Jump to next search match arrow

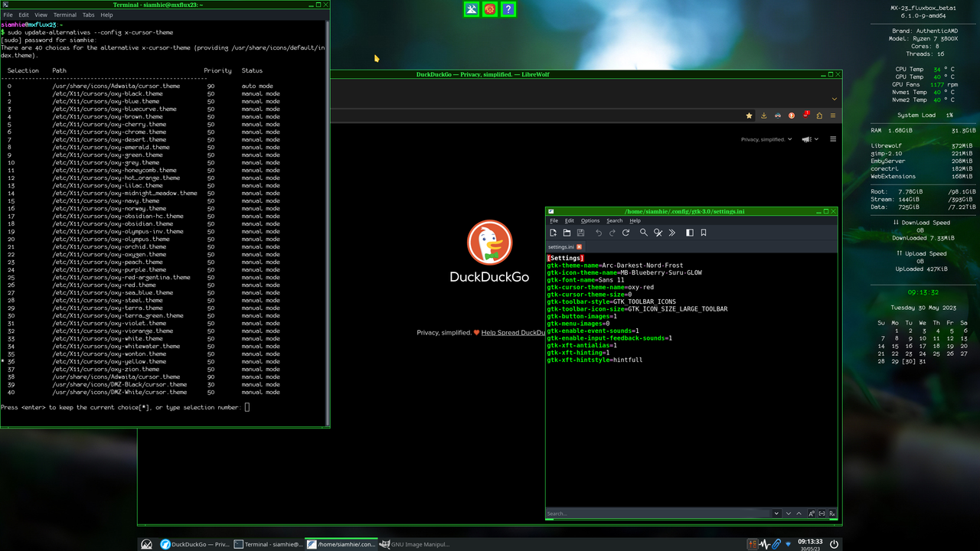click(x=789, y=514)
